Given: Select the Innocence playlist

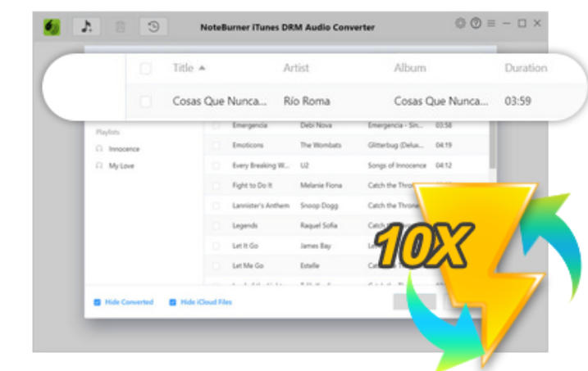Looking at the screenshot, I should [x=124, y=149].
